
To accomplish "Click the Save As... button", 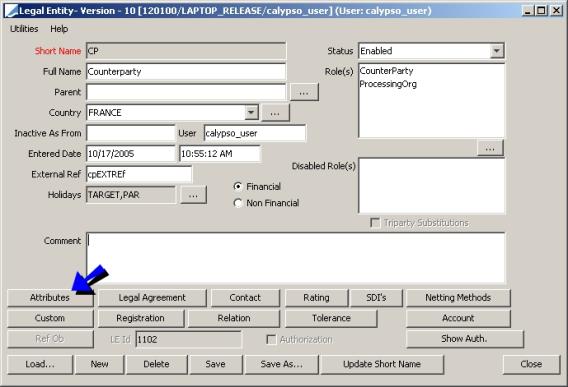I will (281, 364).
